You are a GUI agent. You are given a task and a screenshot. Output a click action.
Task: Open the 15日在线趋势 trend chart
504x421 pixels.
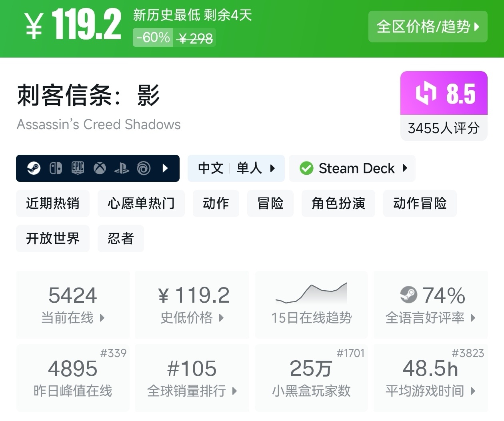pyautogui.click(x=311, y=305)
